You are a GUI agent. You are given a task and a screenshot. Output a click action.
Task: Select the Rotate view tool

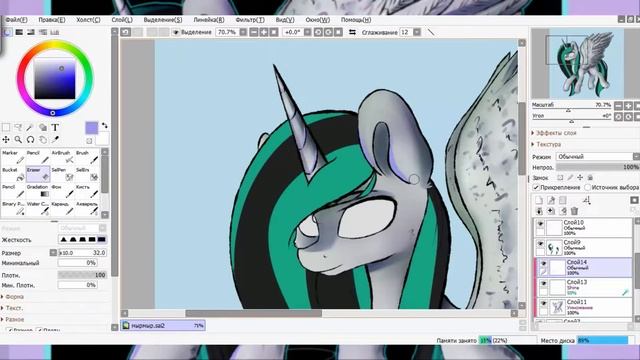click(x=30, y=140)
